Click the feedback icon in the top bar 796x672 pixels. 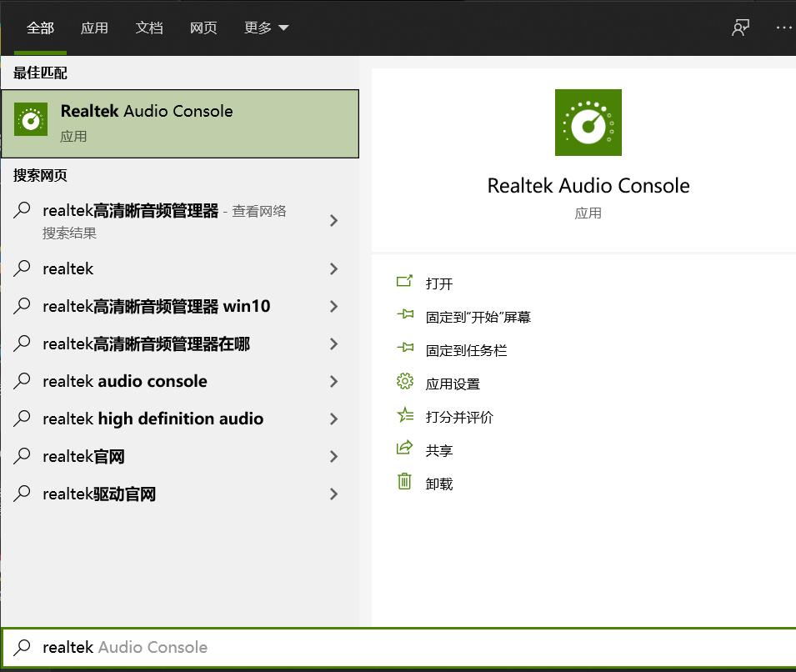[740, 27]
